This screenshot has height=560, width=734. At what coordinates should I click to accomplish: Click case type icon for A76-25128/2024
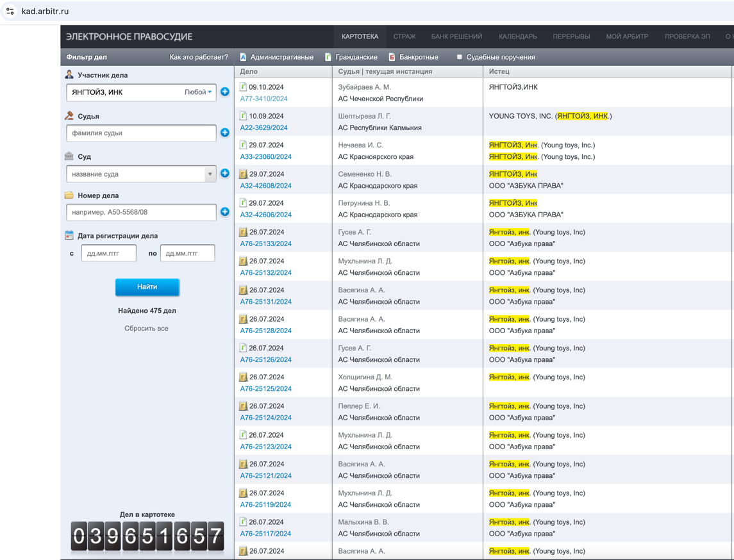(244, 318)
